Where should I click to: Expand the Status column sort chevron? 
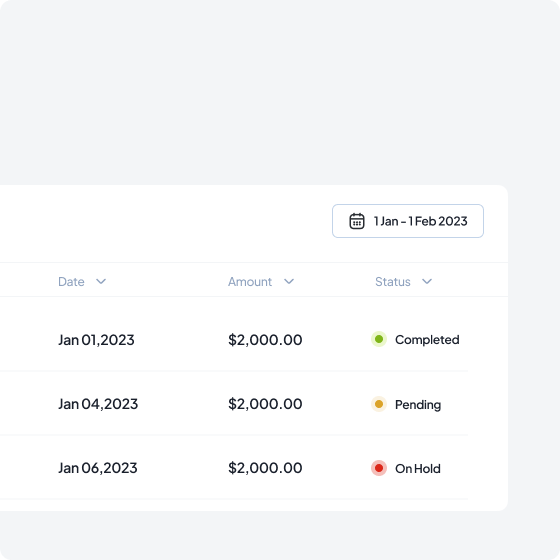click(x=427, y=281)
